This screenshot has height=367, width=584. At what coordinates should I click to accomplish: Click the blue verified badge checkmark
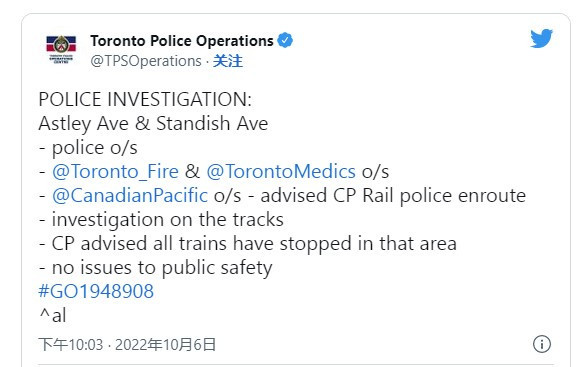pyautogui.click(x=285, y=40)
